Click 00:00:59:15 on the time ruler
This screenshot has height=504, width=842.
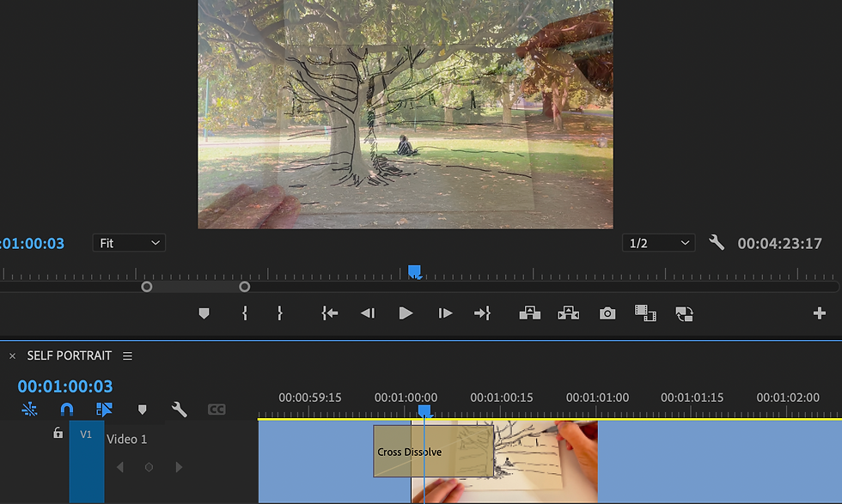tap(310, 398)
